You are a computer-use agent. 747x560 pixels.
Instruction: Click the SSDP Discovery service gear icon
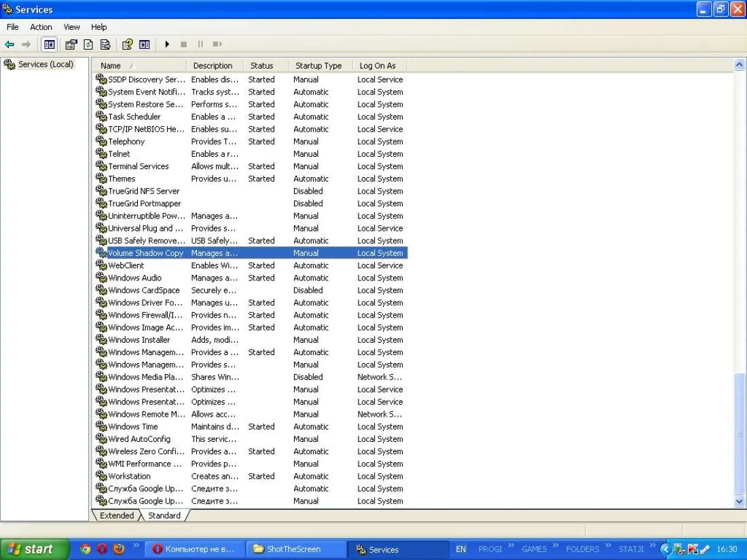[101, 79]
